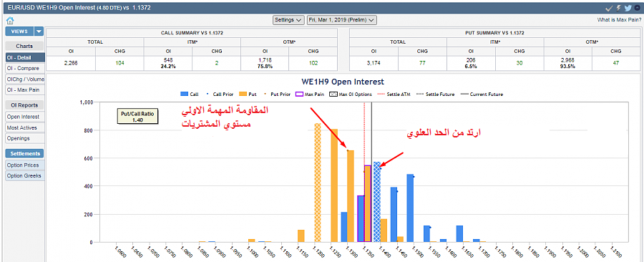This screenshot has height=262, width=644.
Task: Open the Most Actives report
Action: (24, 127)
